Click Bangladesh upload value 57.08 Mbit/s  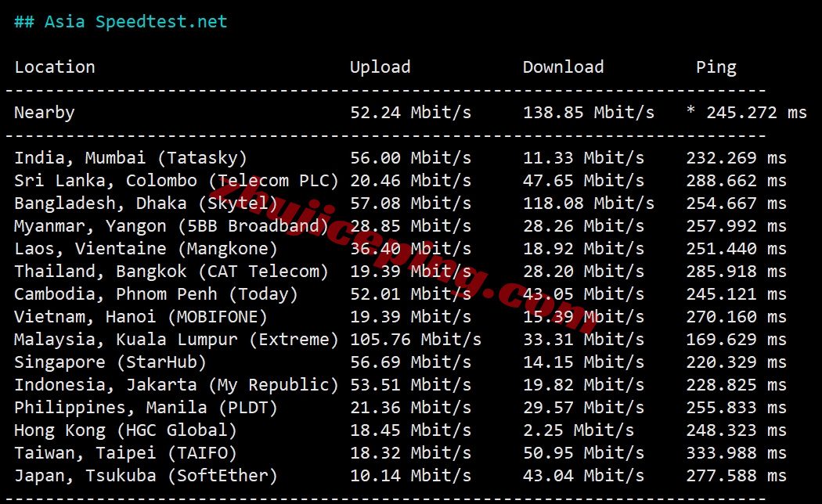point(410,203)
